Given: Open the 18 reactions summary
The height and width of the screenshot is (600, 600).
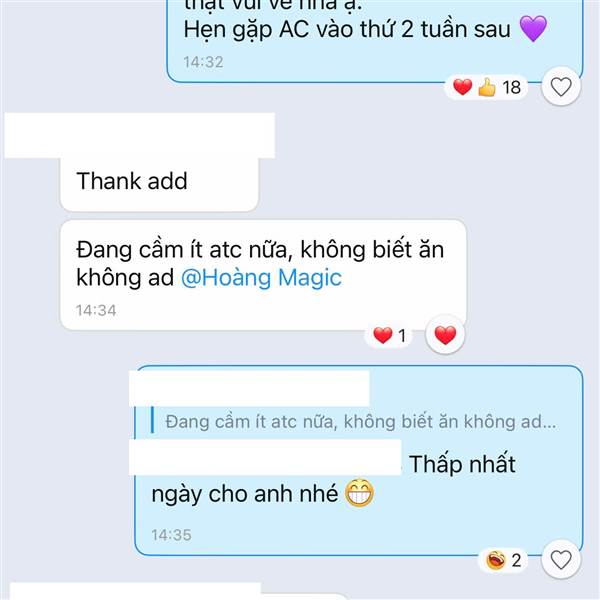Looking at the screenshot, I should [486, 87].
